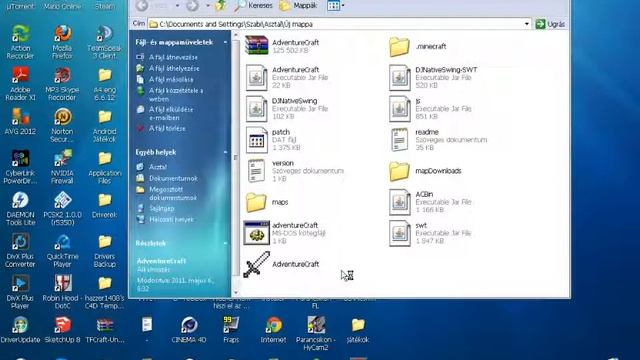
Task: Collapse the Egyéb helyek panel
Action: coord(225,152)
